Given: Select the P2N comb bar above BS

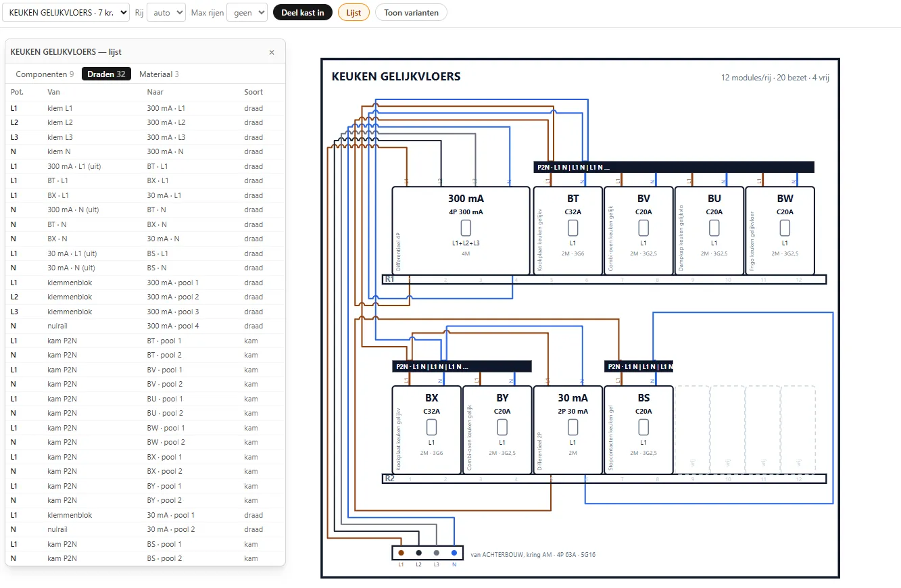Looking at the screenshot, I should (x=639, y=366).
